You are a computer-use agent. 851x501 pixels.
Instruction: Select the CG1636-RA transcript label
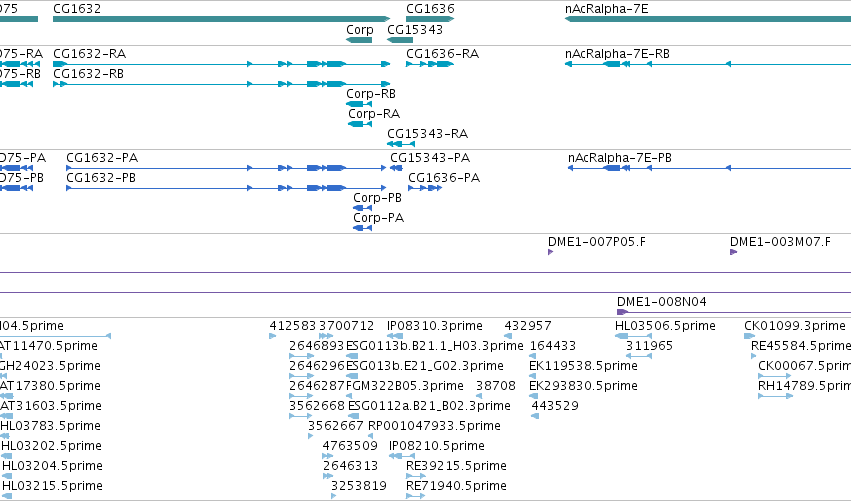point(442,54)
